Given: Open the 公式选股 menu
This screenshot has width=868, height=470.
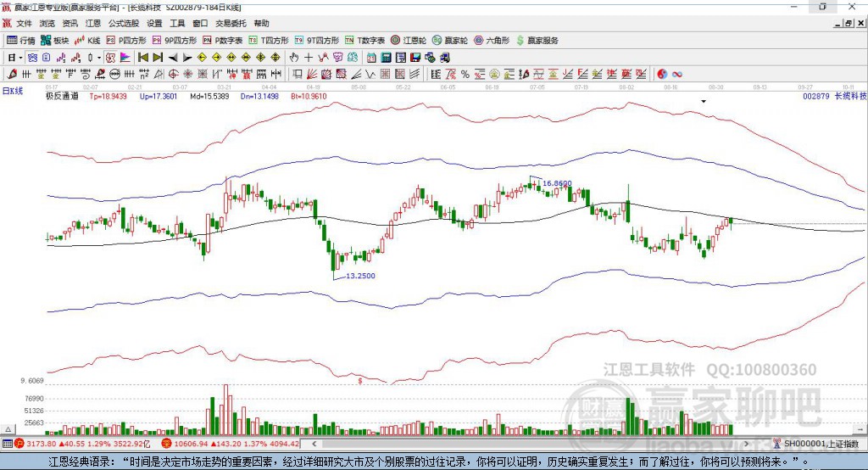Looking at the screenshot, I should click(124, 23).
